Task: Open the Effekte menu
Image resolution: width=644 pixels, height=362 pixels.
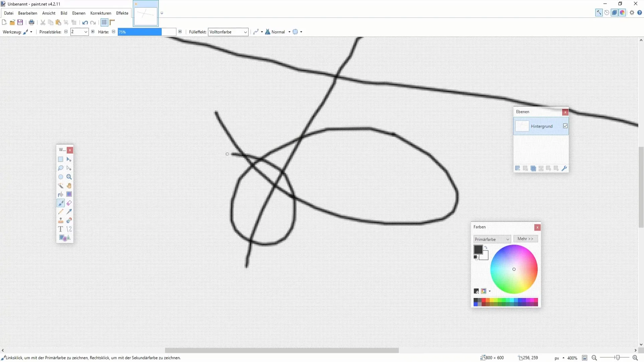Action: [x=122, y=13]
